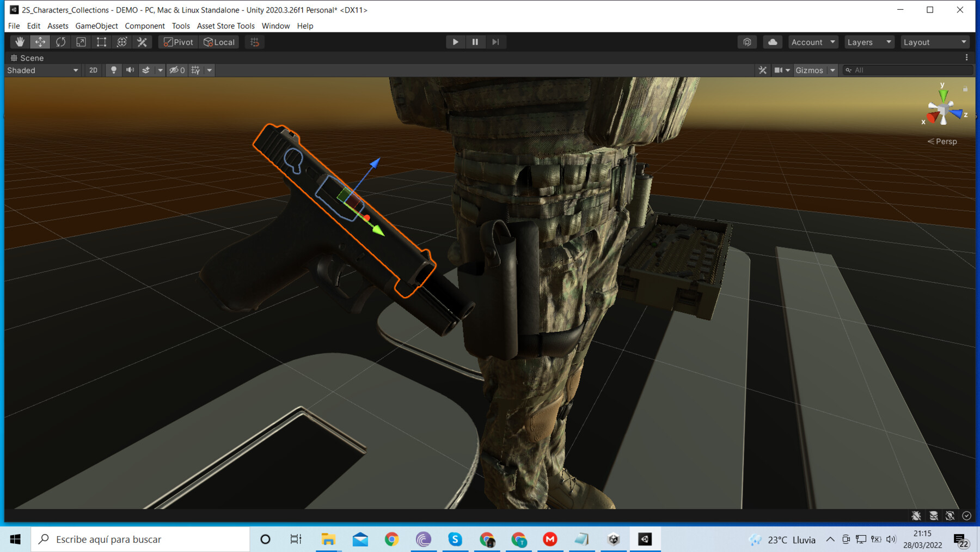Open the Asset Store Tools menu
Image resolution: width=980 pixels, height=552 pixels.
click(x=225, y=26)
